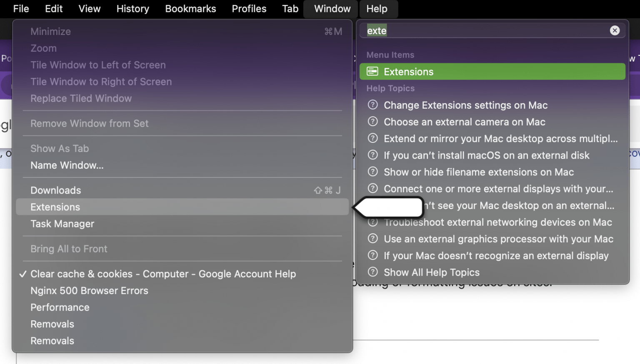Open Extensions from the Window menu
This screenshot has width=640, height=364.
coord(55,207)
